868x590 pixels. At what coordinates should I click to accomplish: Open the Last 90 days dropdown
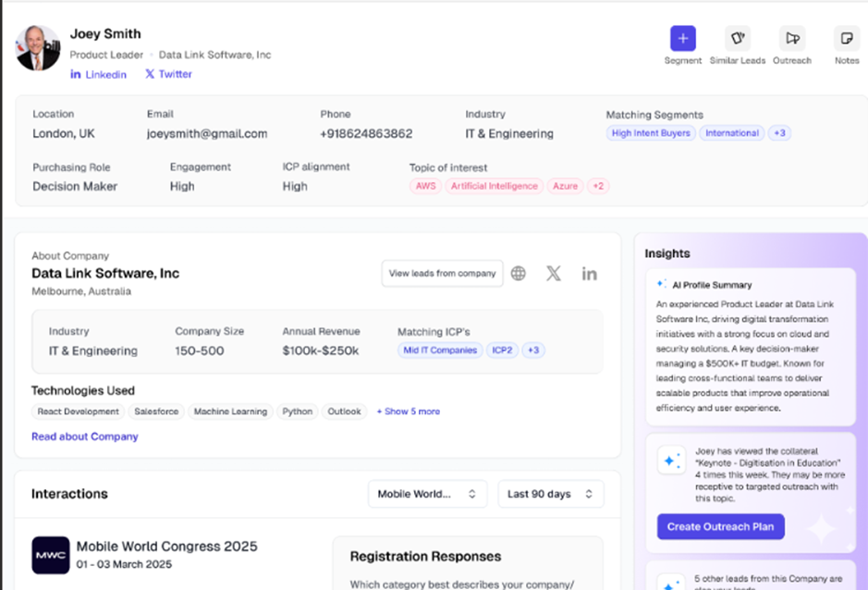[550, 494]
